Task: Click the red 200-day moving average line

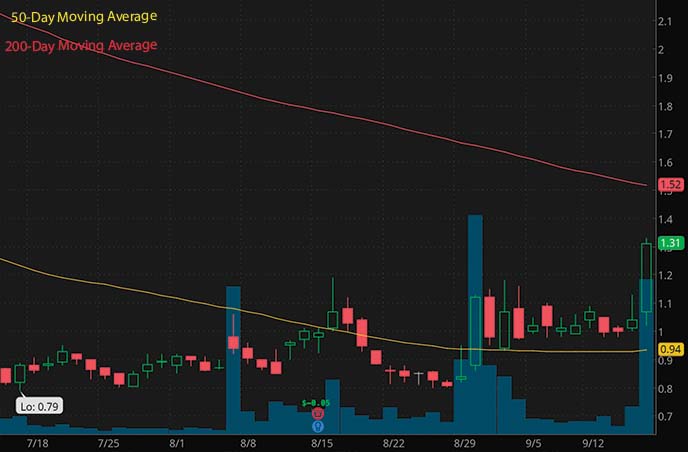Action: (325, 110)
